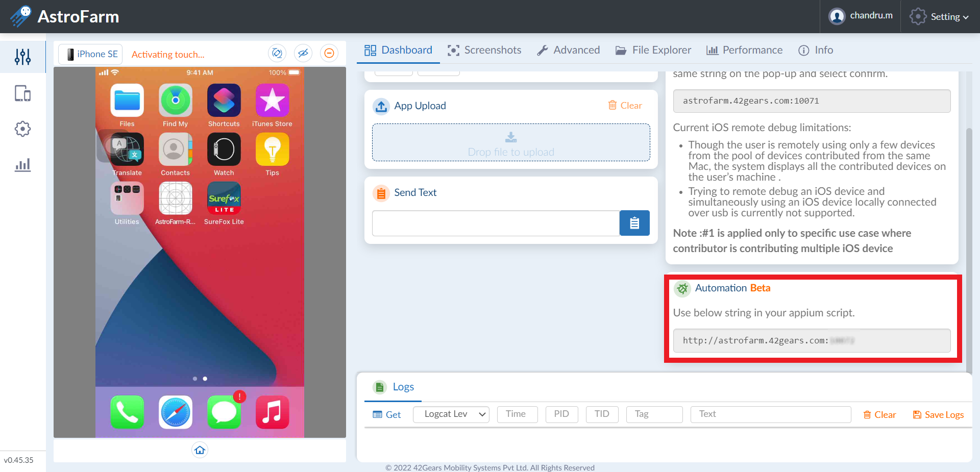The width and height of the screenshot is (980, 472).
Task: Click Clear in the Logs toolbar
Action: [879, 415]
